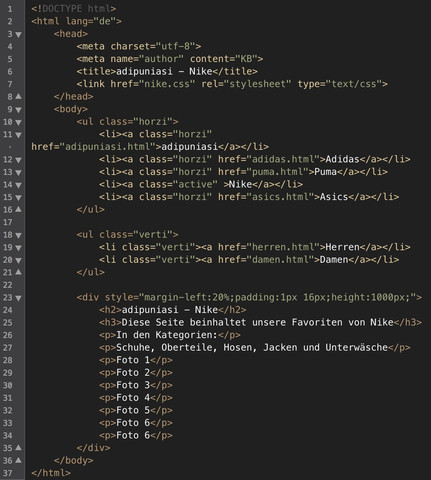Collapse the body fold arrow on line 9
The image size is (431, 480).
(18, 110)
